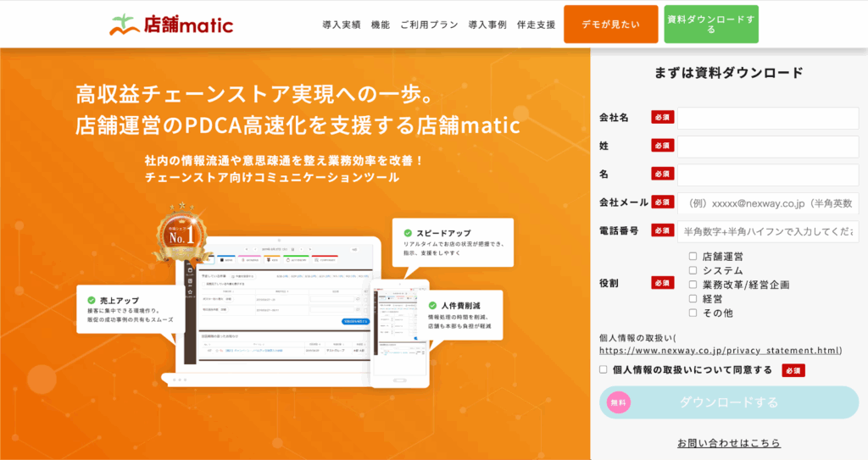The width and height of the screenshot is (868, 460).
Task: Enable the 経営 role checkbox
Action: pyautogui.click(x=693, y=298)
